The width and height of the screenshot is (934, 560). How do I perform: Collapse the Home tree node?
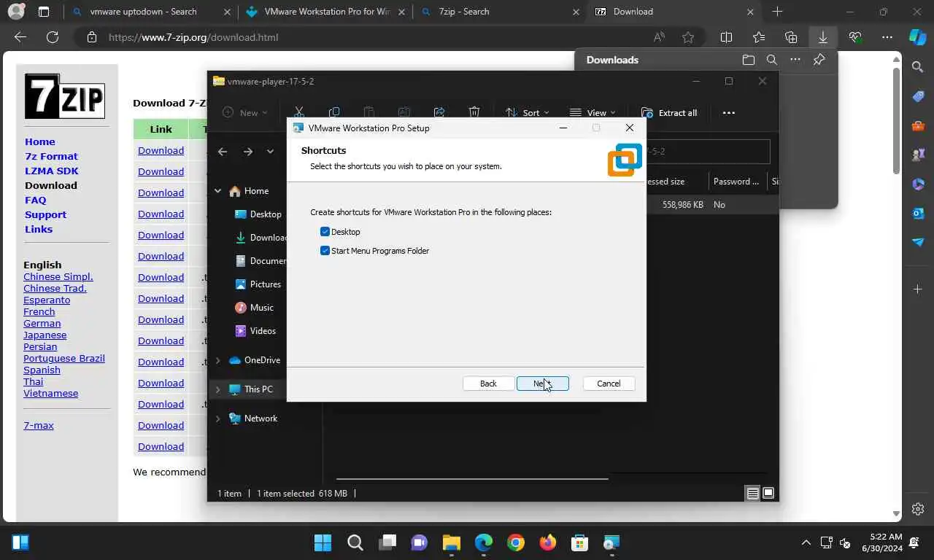(217, 191)
